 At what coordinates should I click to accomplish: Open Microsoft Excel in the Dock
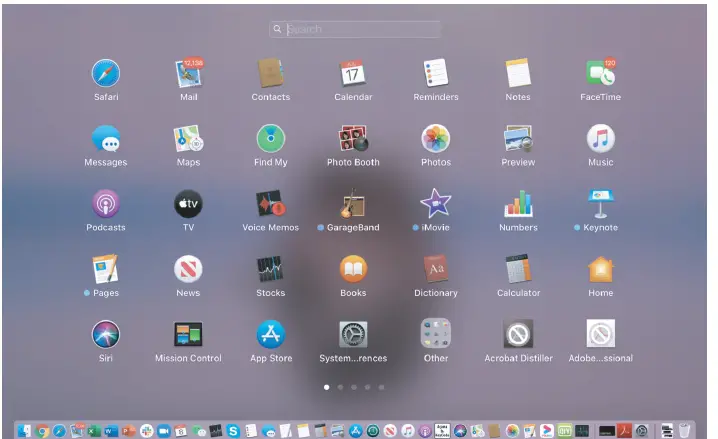pos(94,431)
